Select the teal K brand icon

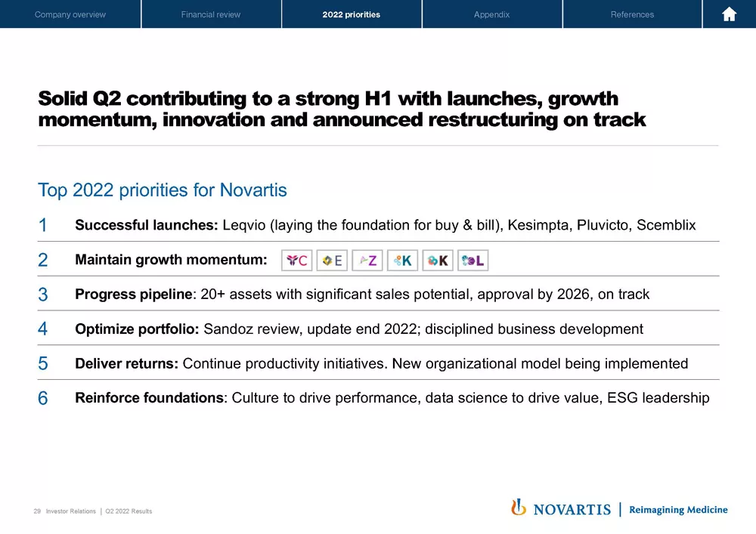403,261
